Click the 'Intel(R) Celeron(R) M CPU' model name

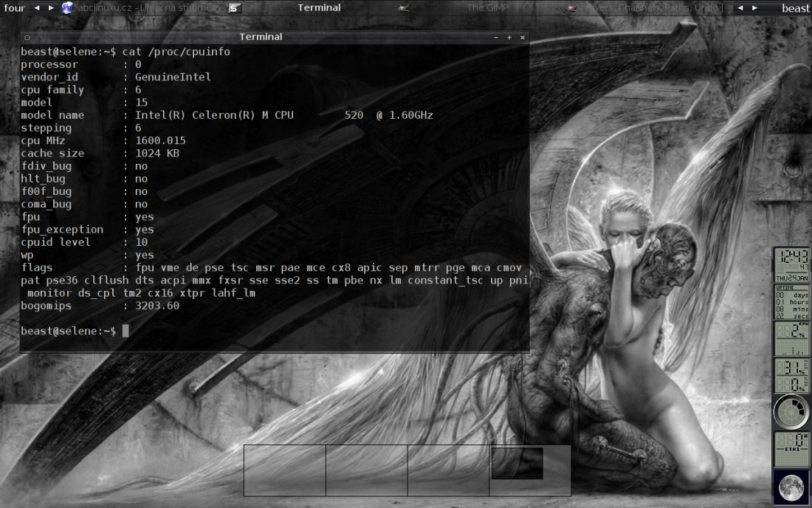point(214,115)
